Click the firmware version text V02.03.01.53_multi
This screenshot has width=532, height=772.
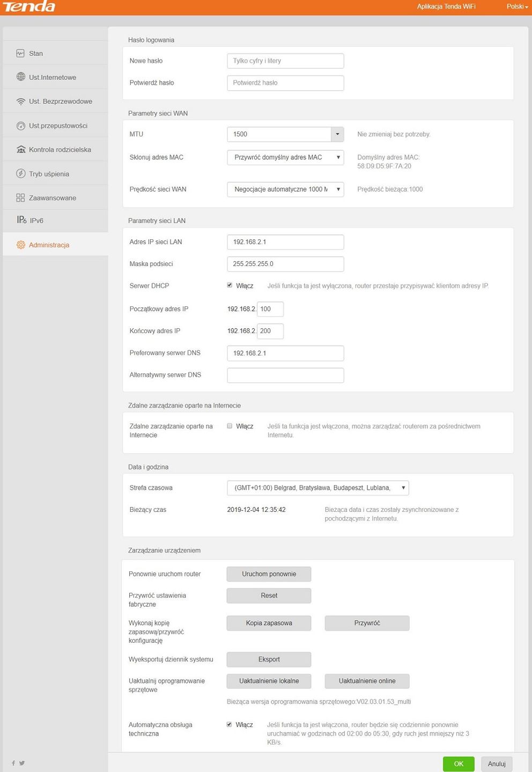pyautogui.click(x=384, y=702)
